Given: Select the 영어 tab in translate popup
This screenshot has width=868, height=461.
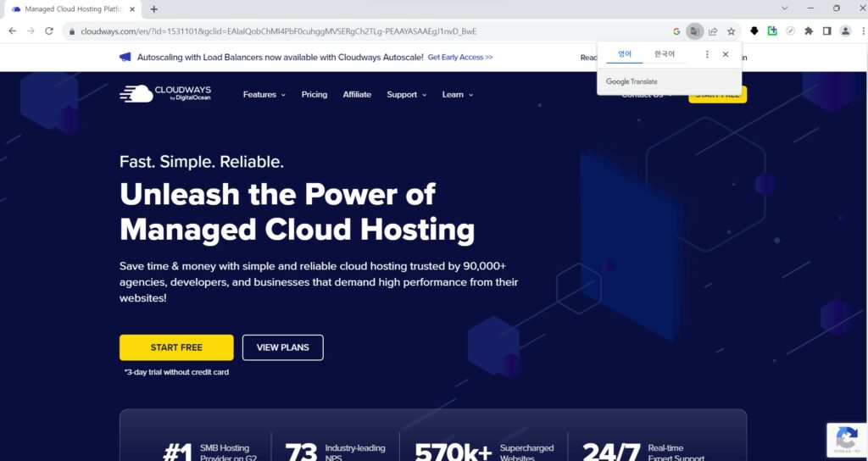Looking at the screenshot, I should click(x=625, y=54).
